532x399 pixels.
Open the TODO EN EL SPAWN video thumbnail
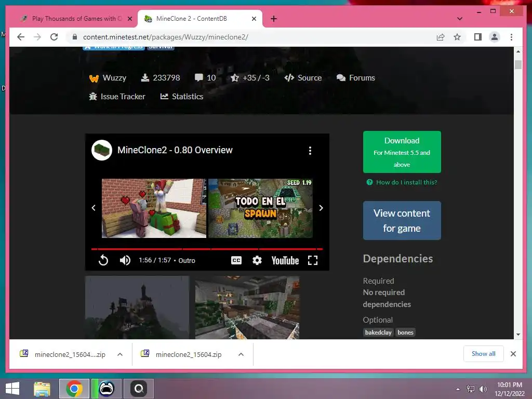[260, 208]
